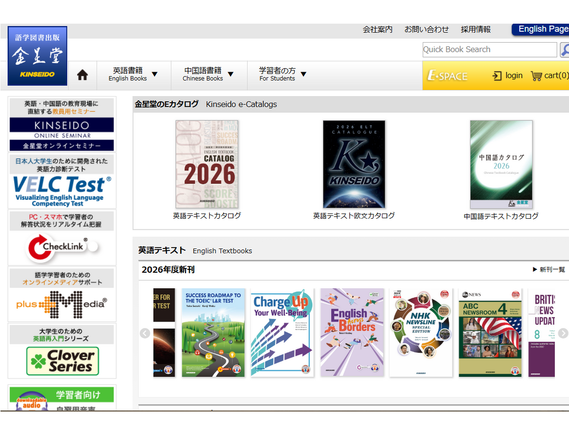Screen dimensions: 569x427
Task: Open NHK Newsline Special Edition book
Action: pos(421,333)
